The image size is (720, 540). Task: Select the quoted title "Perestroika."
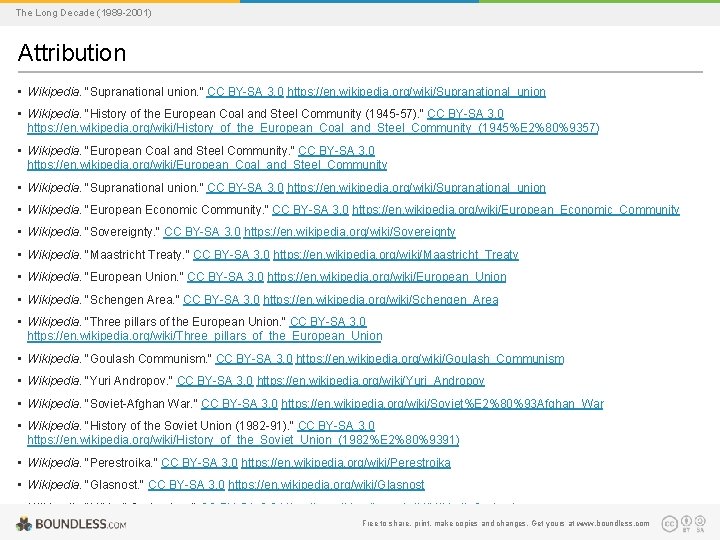point(121,462)
